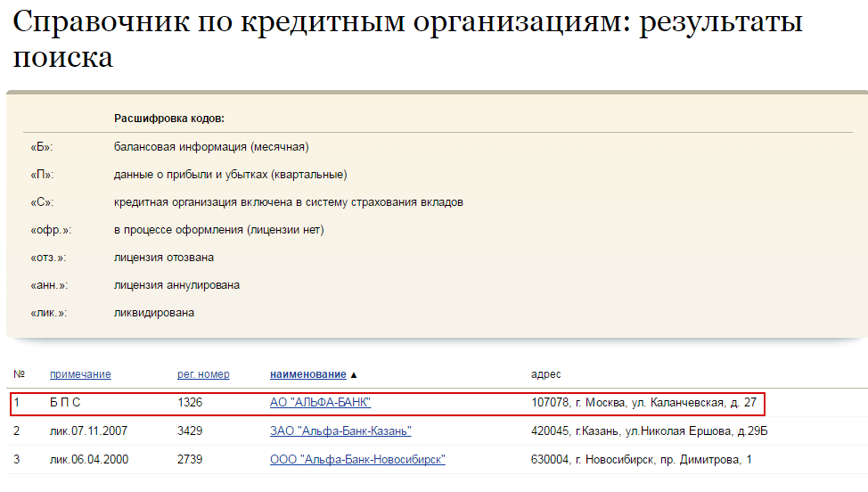This screenshot has width=868, height=492.
Task: Click the legend code «С»:
Action: pyautogui.click(x=42, y=202)
